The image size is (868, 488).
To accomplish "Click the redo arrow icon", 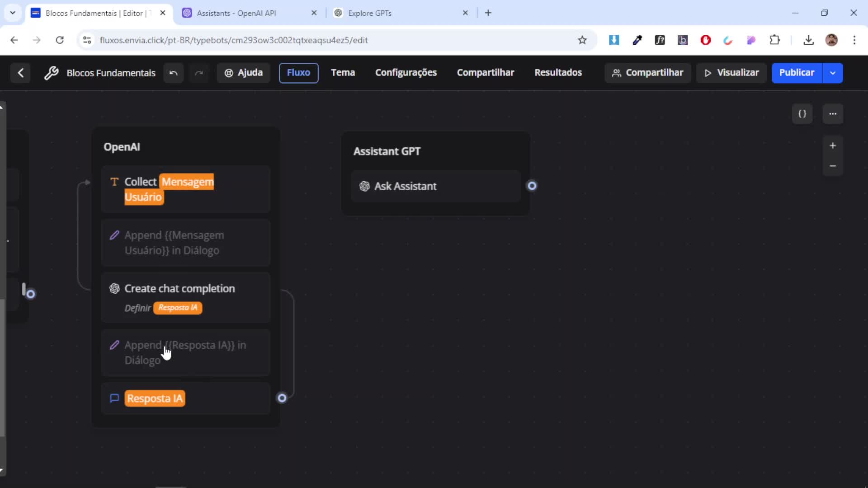I will coord(199,73).
